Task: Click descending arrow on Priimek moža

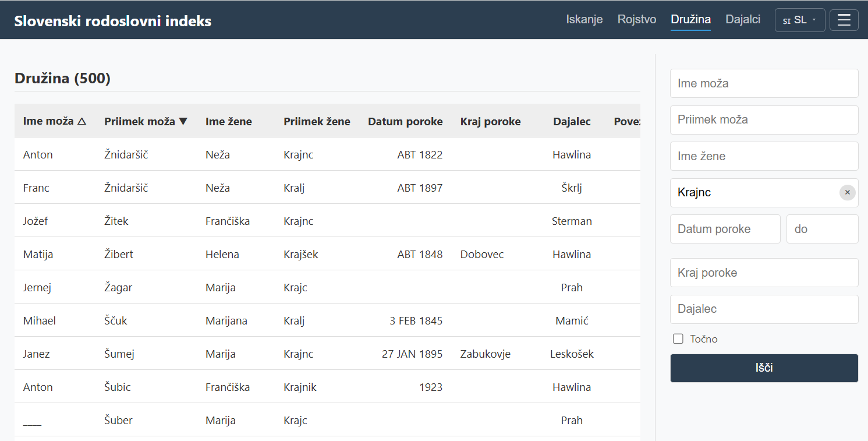Action: (183, 122)
